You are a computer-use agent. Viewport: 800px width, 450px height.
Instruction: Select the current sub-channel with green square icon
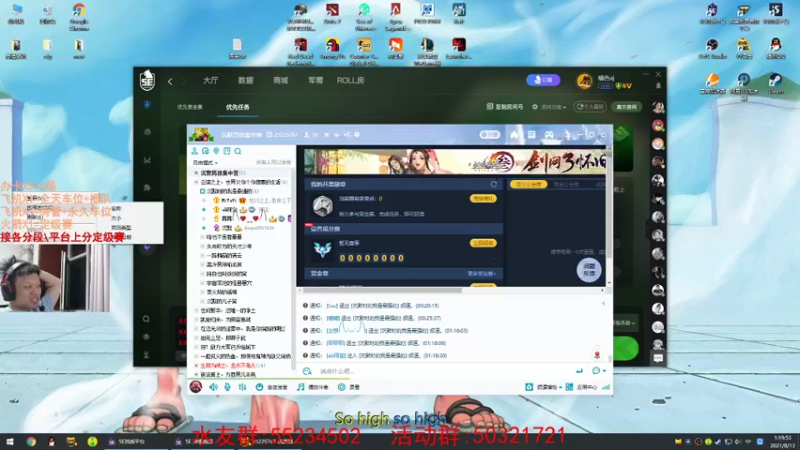(x=229, y=191)
